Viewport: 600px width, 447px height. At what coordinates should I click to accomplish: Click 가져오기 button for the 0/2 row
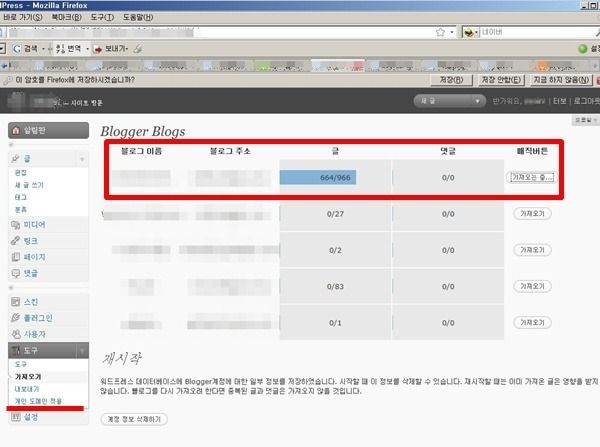click(532, 250)
